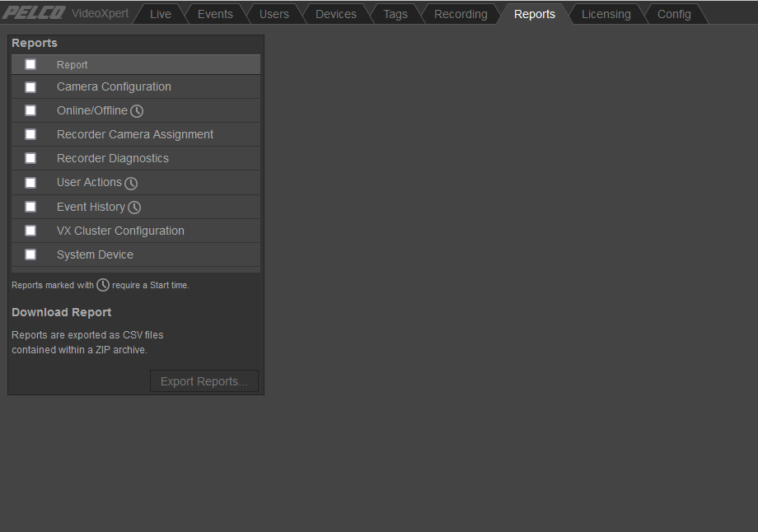
Task: Open the Licensing tab
Action: pos(606,13)
